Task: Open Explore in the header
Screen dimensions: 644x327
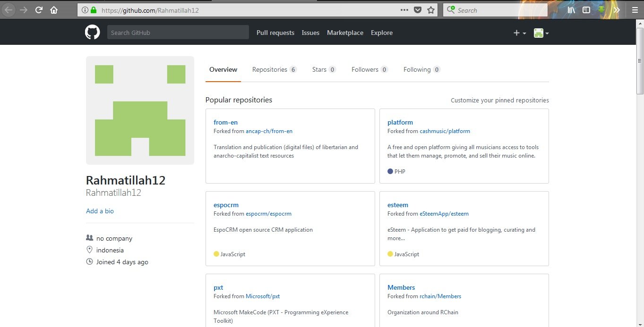Action: (x=382, y=33)
